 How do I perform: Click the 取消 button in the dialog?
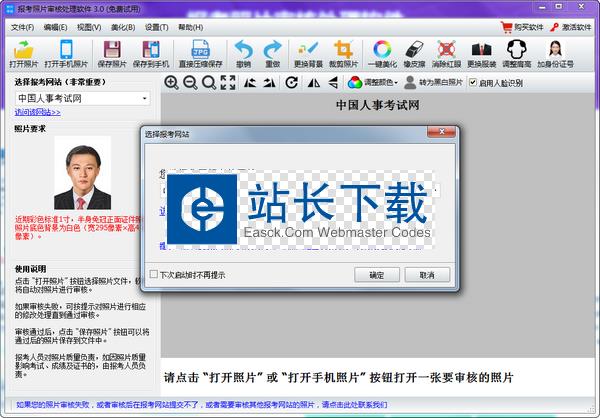coord(427,274)
